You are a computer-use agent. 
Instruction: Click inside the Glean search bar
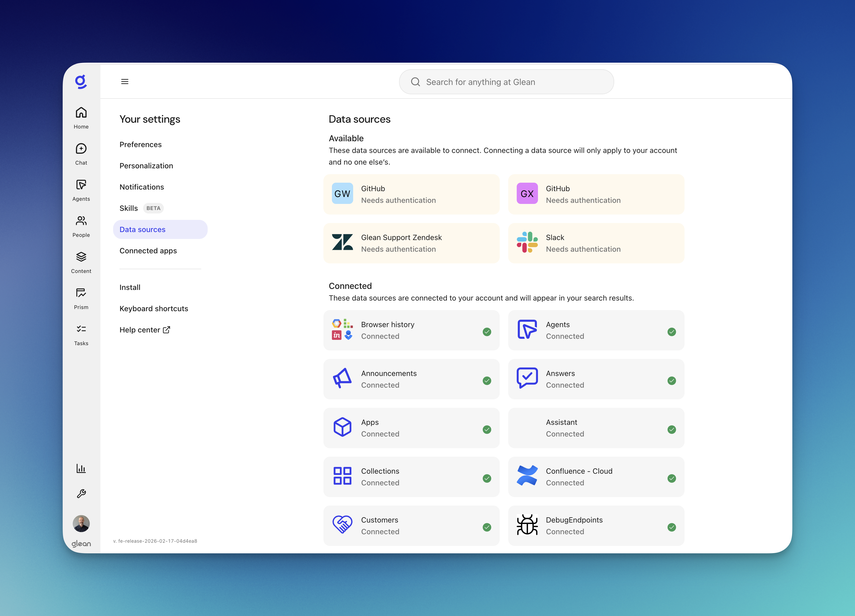[x=506, y=82]
